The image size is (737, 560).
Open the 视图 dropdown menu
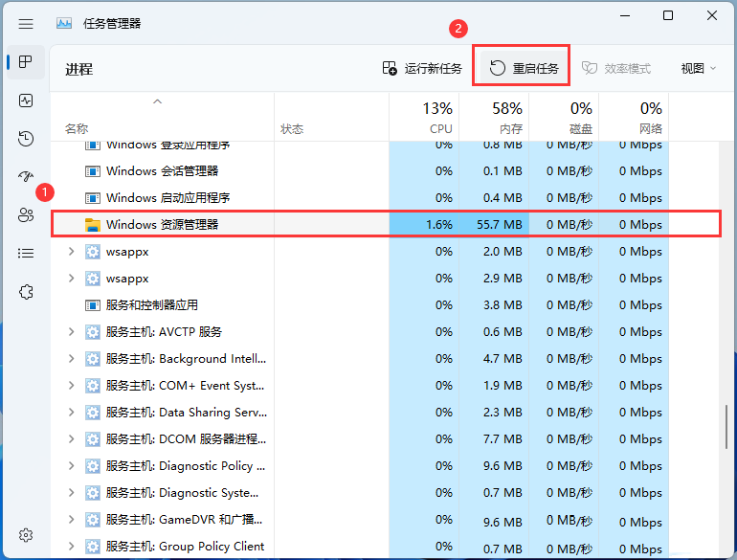click(x=699, y=69)
